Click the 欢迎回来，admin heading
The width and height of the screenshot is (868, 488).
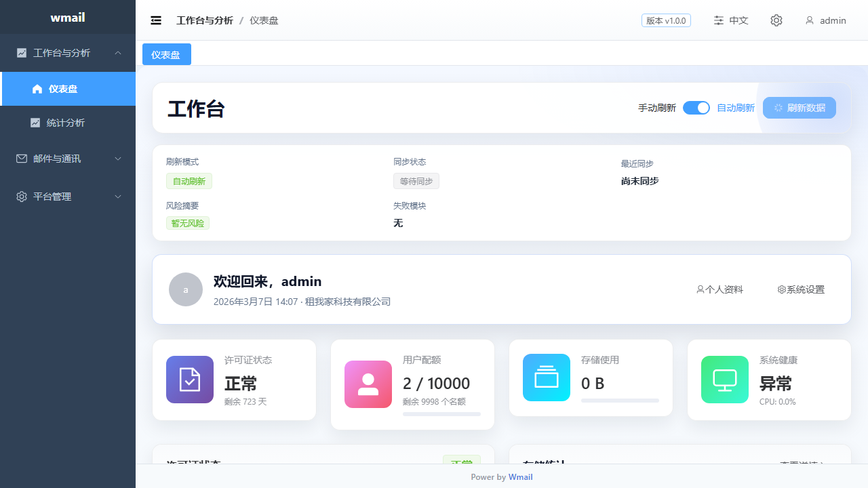pos(268,281)
